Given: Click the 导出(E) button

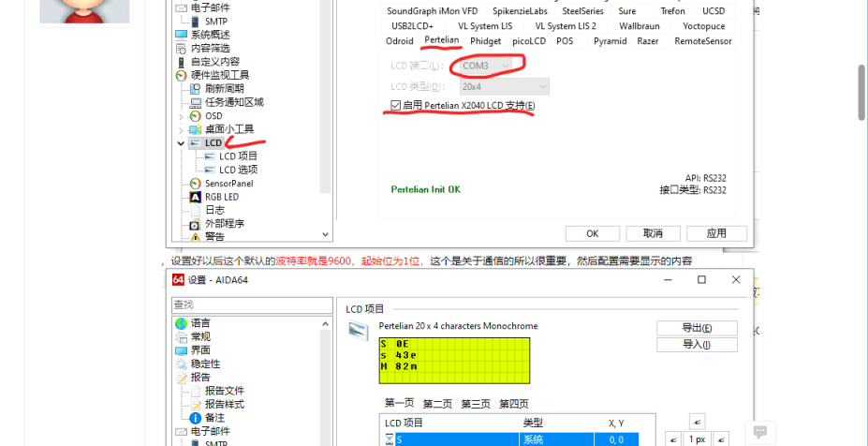Looking at the screenshot, I should point(697,328).
